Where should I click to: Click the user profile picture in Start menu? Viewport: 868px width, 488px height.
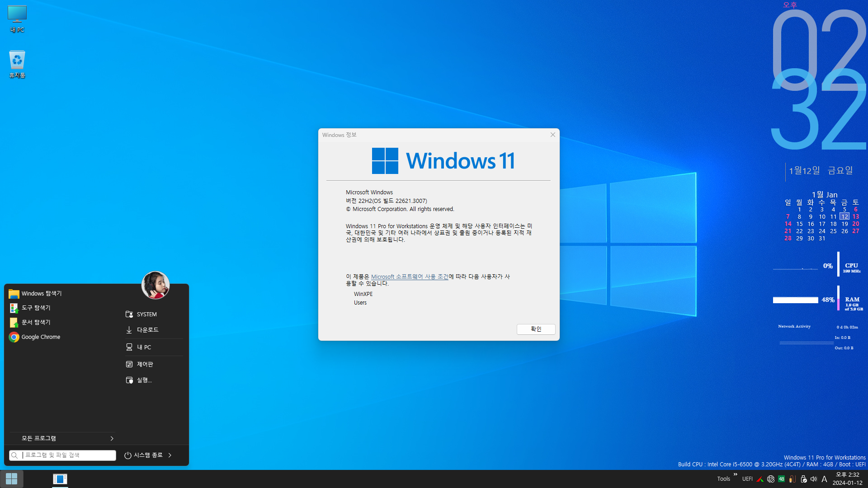(x=155, y=285)
